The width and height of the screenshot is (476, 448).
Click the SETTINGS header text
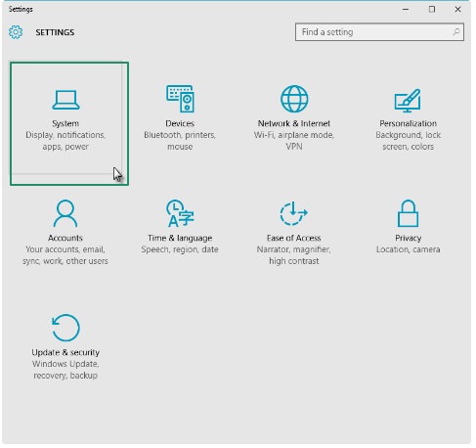point(55,32)
